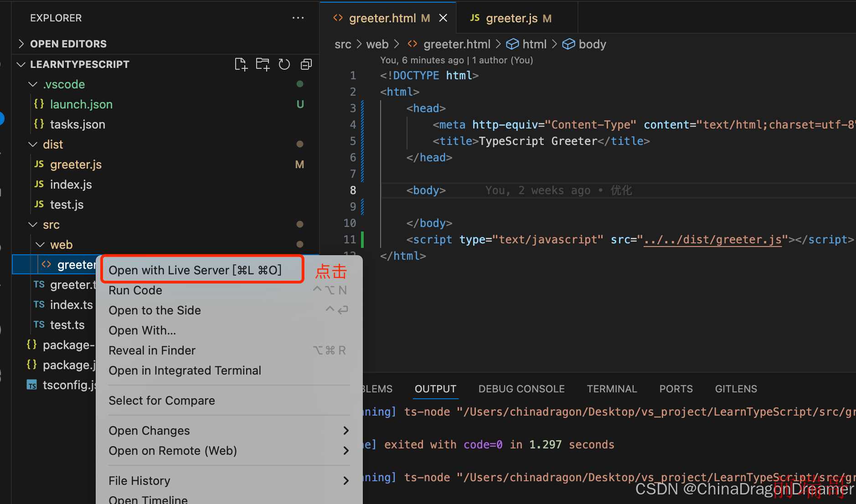Collapse the web folder
This screenshot has width=856, height=504.
click(40, 245)
